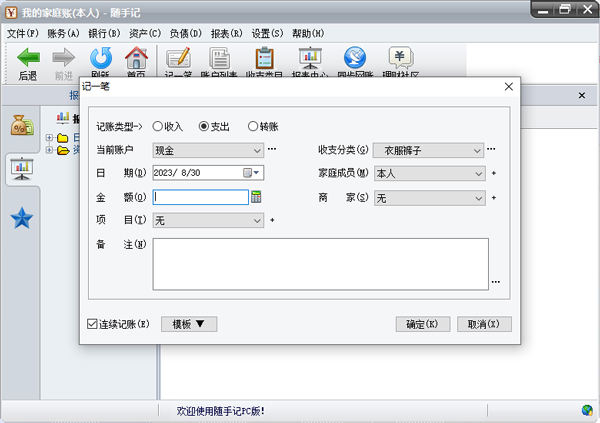Click the green Back (后退) arrow icon
The width and height of the screenshot is (600, 423).
pos(28,58)
